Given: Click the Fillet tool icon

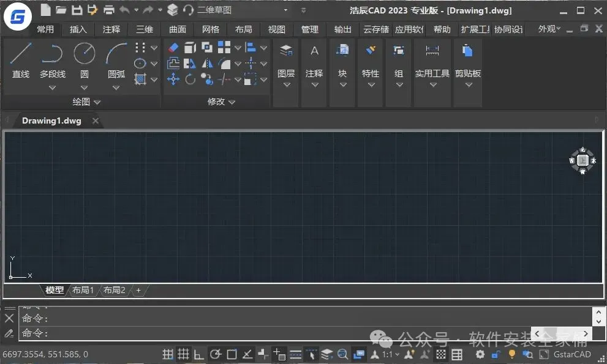Looking at the screenshot, I should pyautogui.click(x=224, y=63).
